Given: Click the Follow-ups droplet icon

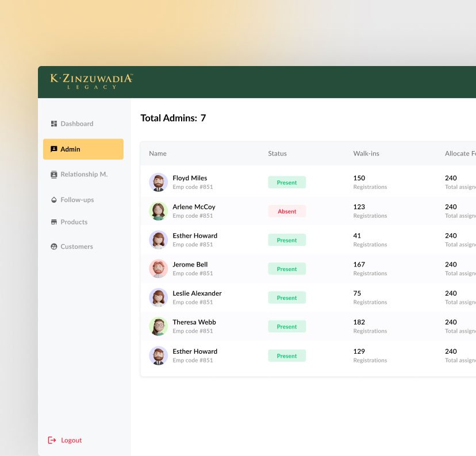Looking at the screenshot, I should click(54, 200).
